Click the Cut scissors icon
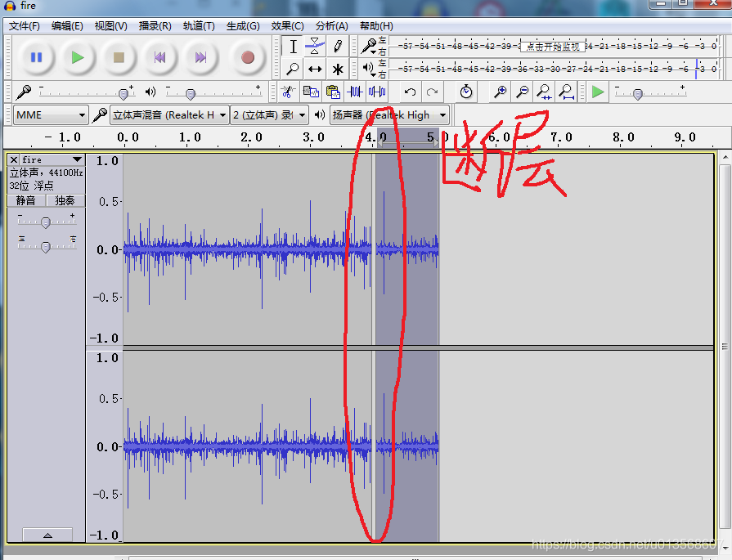732x560 pixels. [x=288, y=92]
